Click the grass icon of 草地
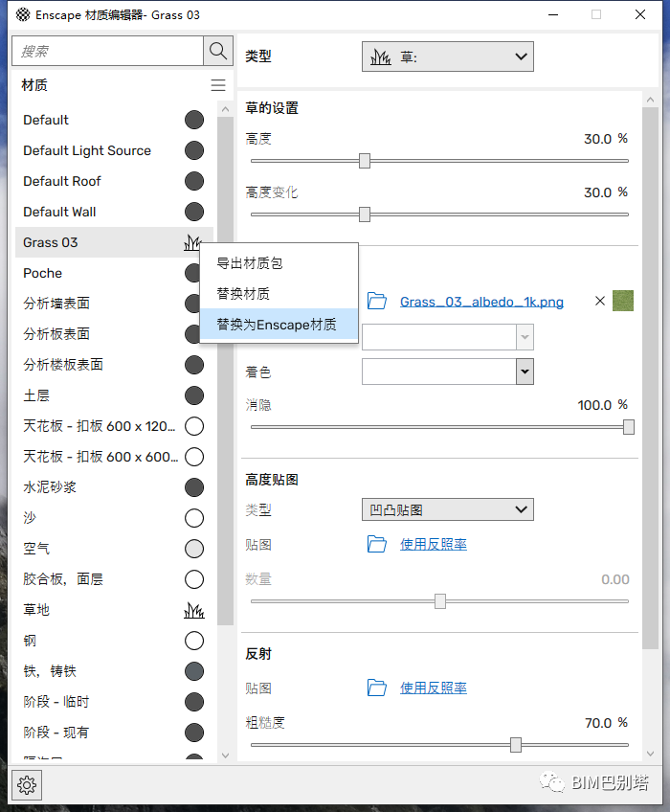 tap(194, 610)
